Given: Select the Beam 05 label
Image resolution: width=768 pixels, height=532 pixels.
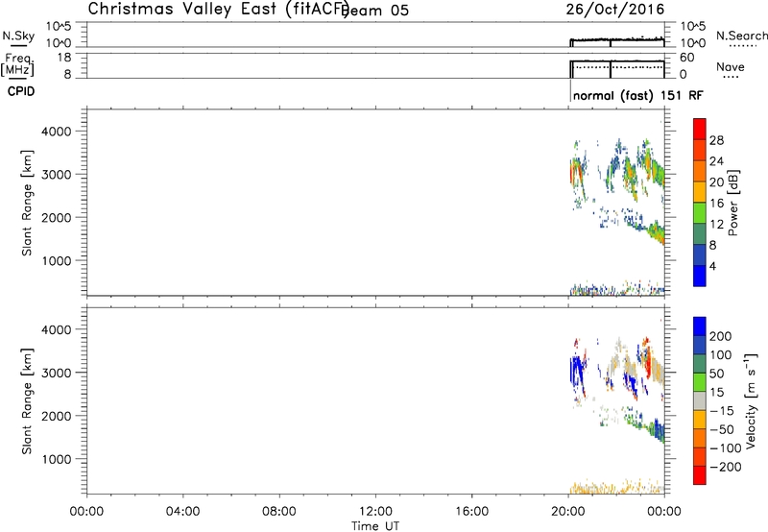Looking at the screenshot, I should tap(376, 11).
